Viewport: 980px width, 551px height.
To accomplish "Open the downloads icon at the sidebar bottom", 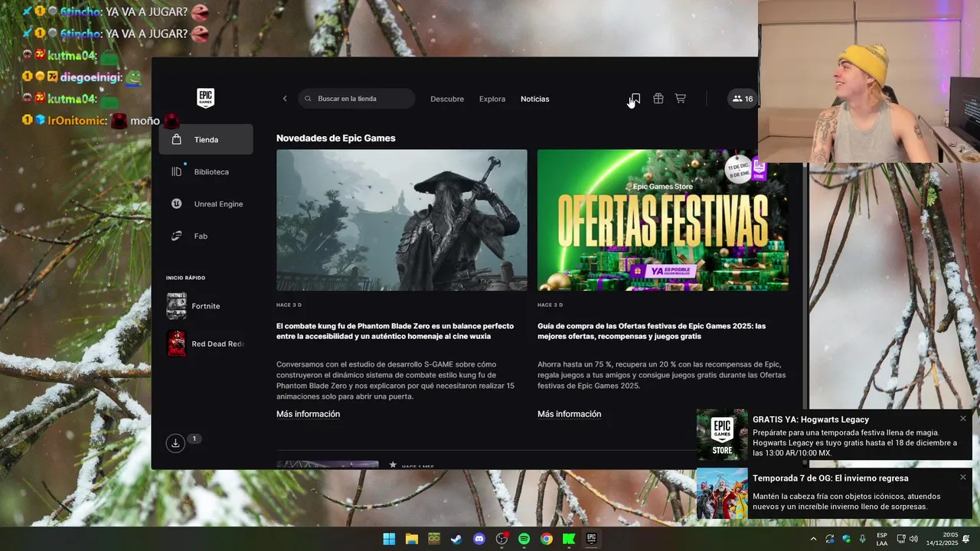I will 175,443.
